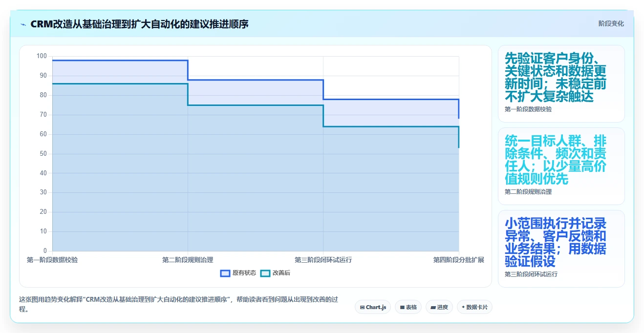644x333 pixels.
Task: Click the teal 改善后 legend color box
Action: pos(265,273)
